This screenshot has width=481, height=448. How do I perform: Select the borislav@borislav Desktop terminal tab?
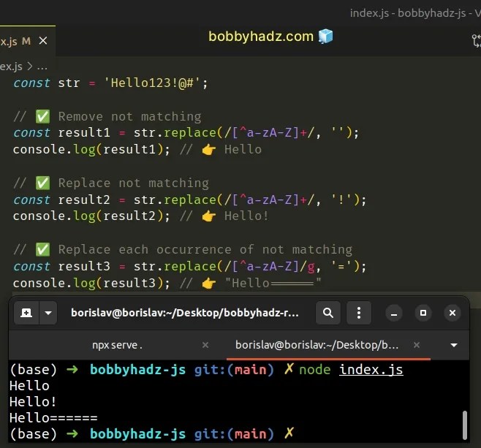tap(317, 345)
